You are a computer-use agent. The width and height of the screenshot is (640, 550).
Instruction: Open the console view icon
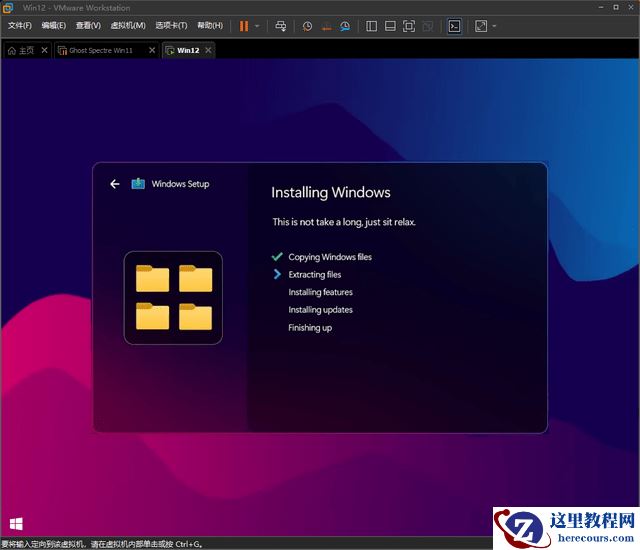click(x=454, y=27)
